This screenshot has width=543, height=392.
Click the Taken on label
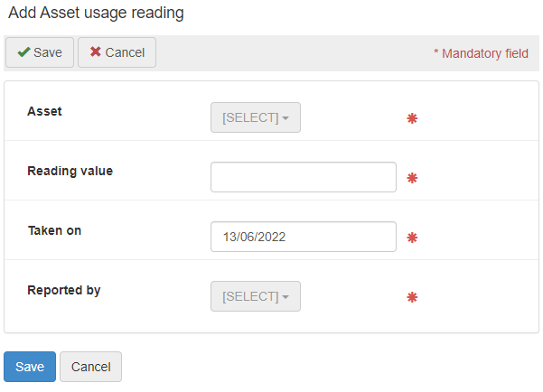click(54, 230)
